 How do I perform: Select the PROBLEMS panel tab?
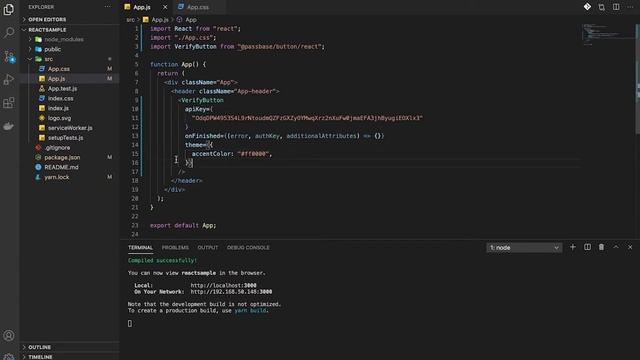[x=175, y=247]
